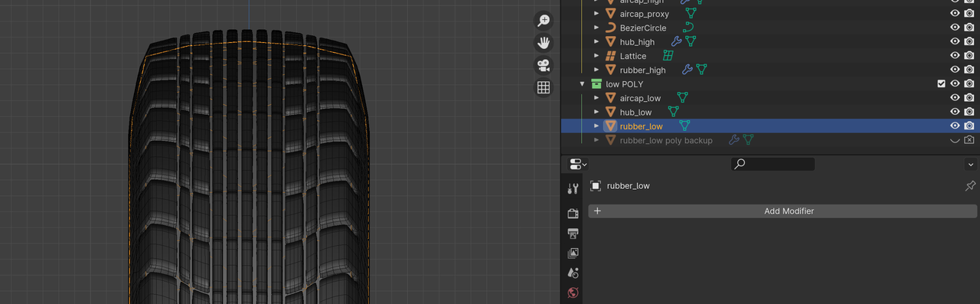Hide aircap_proxy with its eye icon
The height and width of the screenshot is (304, 980).
955,14
